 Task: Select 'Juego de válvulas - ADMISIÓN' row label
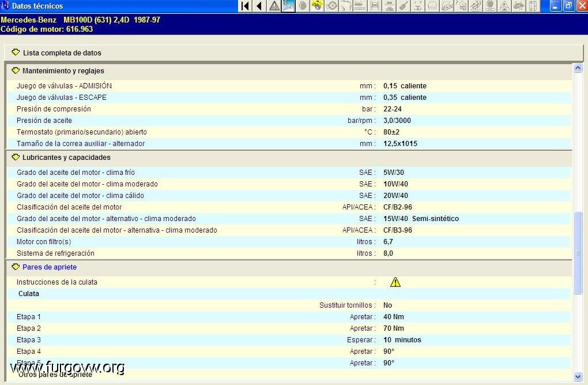[x=64, y=85]
